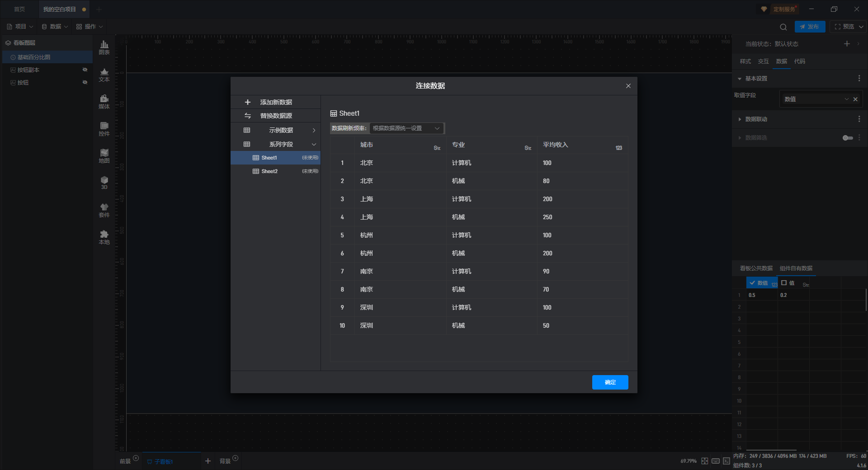The width and height of the screenshot is (868, 470).
Task: Open the 3D component panel
Action: click(104, 183)
